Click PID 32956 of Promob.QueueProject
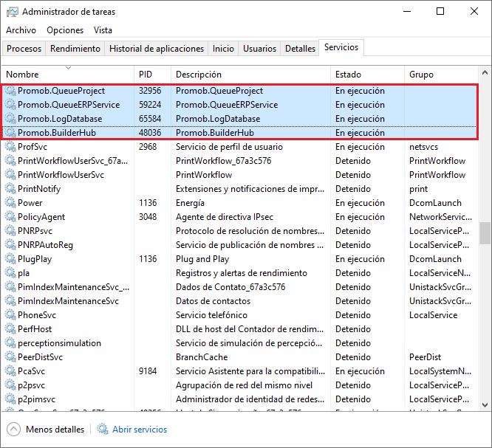This screenshot has height=448, width=492. point(150,91)
